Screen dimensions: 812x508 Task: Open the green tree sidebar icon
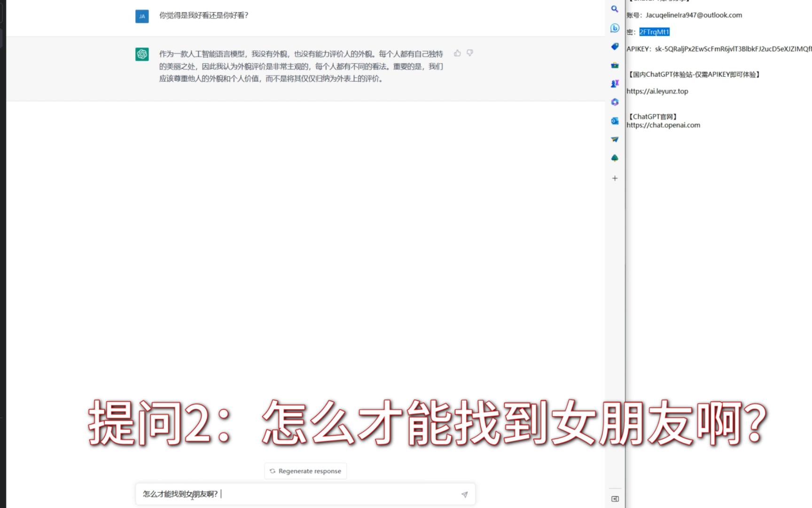coord(615,158)
